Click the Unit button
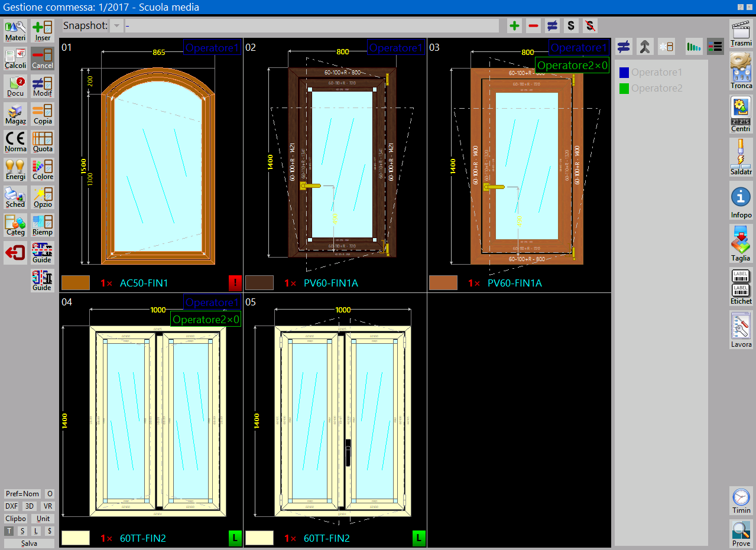756x550 pixels. [43, 519]
